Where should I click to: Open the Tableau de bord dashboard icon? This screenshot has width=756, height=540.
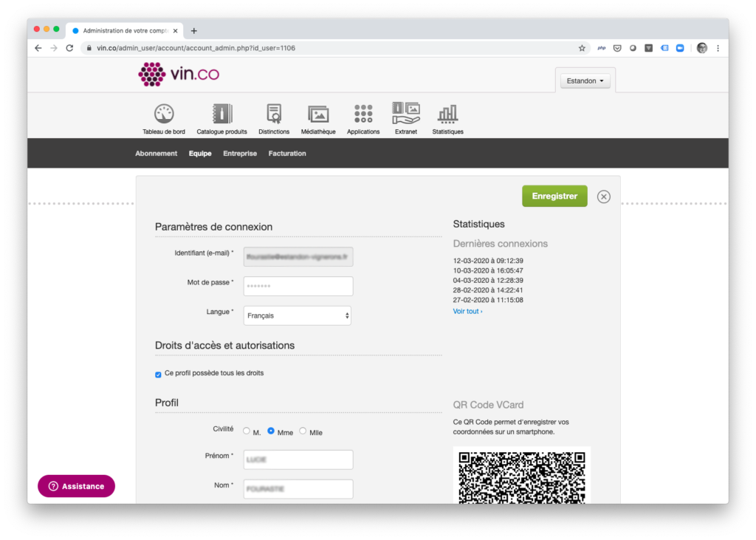[x=163, y=114]
